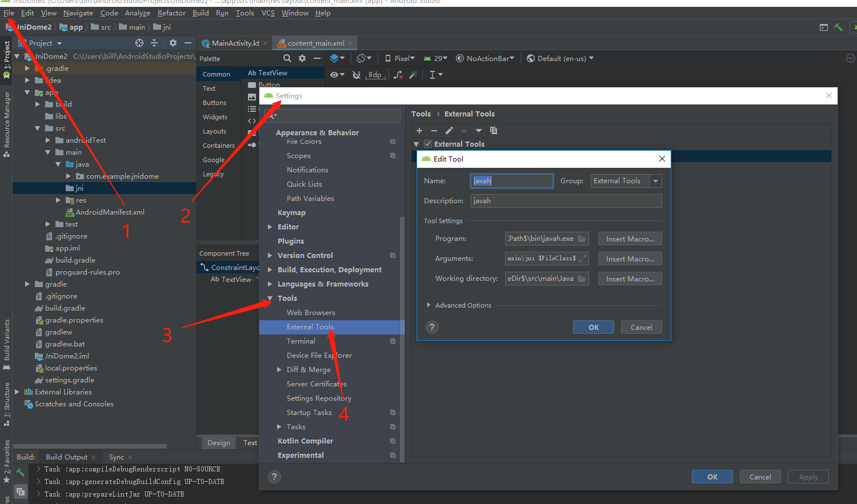Image resolution: width=857 pixels, height=504 pixels.
Task: Click Insert Macro for Arguments
Action: coord(630,259)
